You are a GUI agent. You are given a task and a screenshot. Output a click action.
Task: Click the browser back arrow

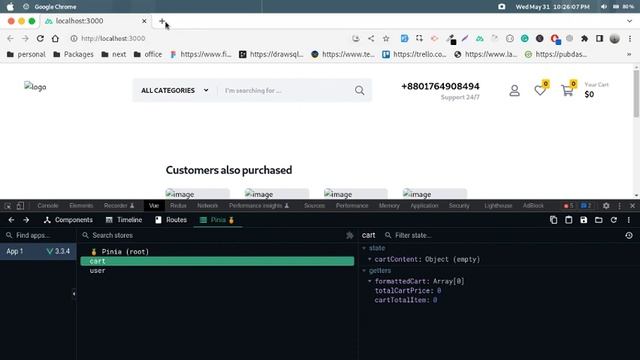(10, 38)
